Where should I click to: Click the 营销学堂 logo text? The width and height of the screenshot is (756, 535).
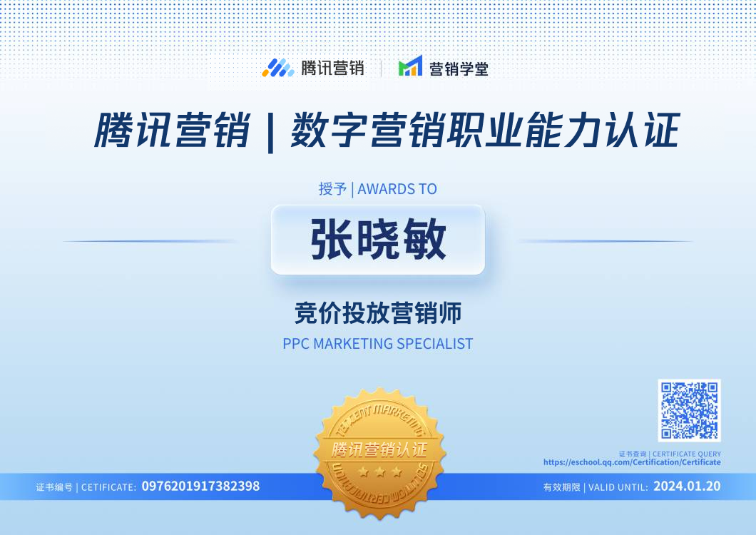(459, 68)
